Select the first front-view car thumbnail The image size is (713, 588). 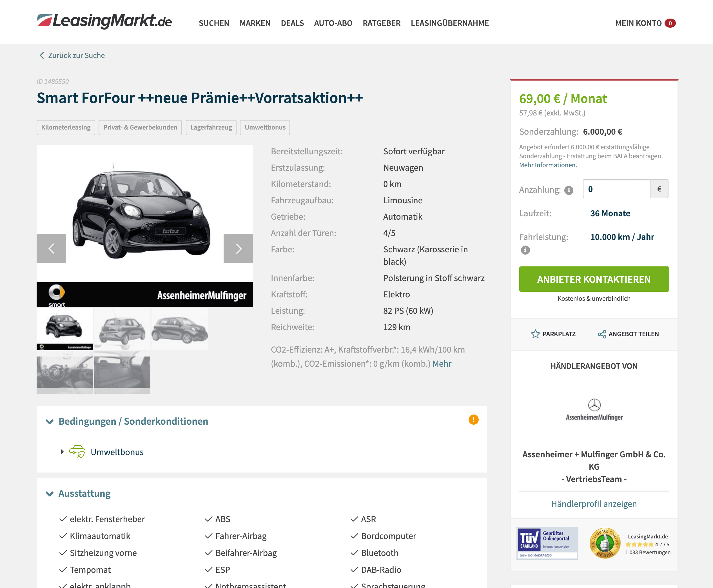click(65, 329)
